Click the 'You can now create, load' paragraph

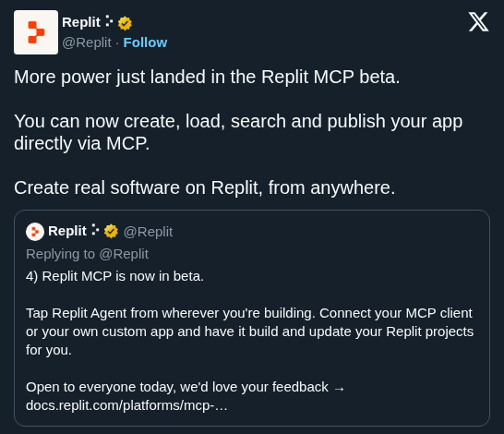point(238,132)
